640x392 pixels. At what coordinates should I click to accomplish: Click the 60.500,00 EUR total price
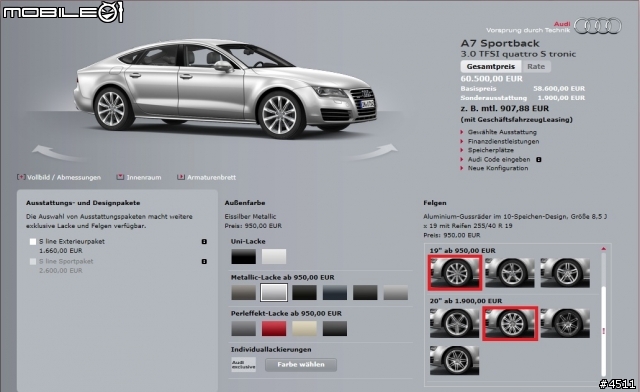(491, 79)
